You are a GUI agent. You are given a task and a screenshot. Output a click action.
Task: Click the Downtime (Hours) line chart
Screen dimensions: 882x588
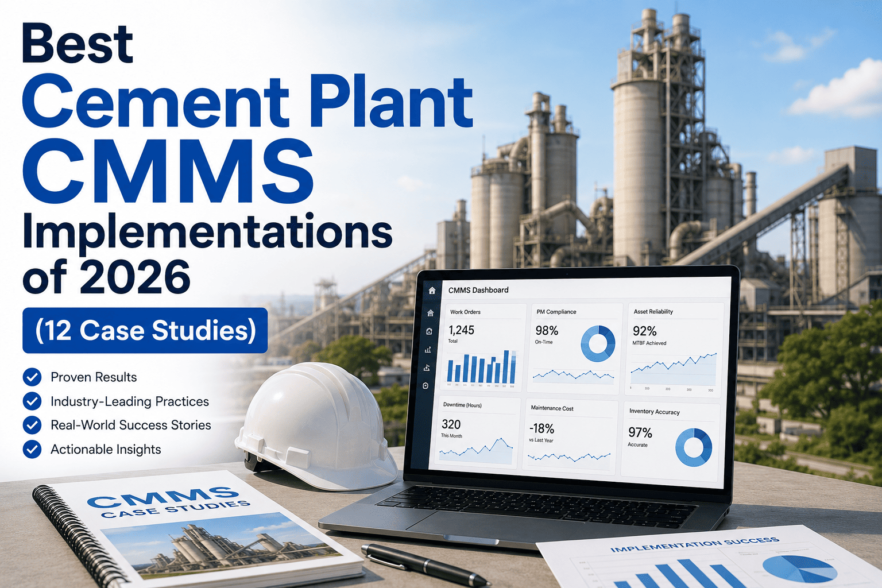click(476, 451)
